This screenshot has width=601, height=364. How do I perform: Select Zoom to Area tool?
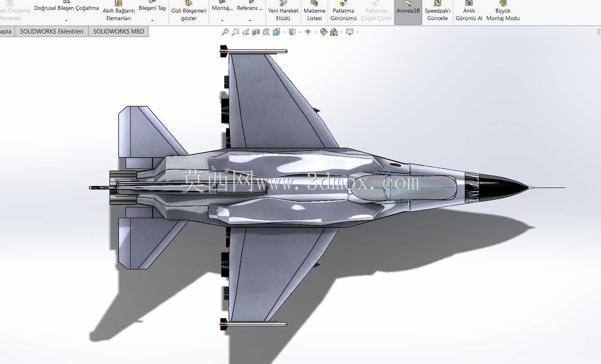coord(236,32)
